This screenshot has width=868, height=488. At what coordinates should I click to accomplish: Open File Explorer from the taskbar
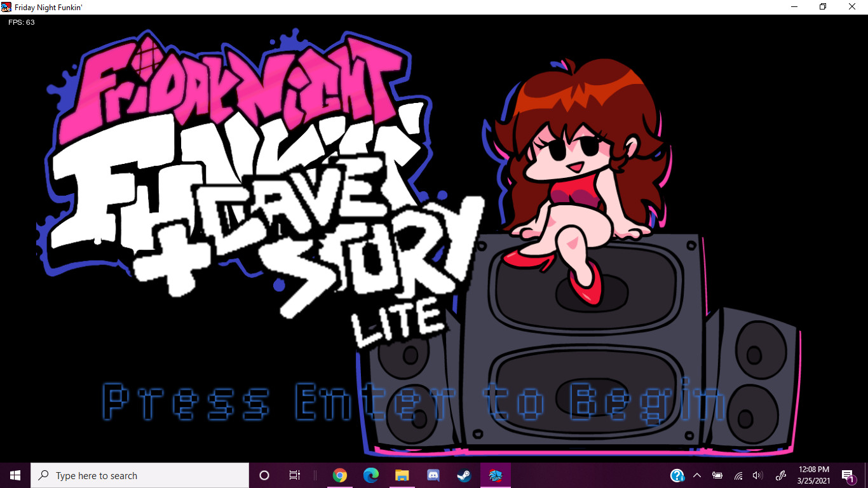pos(402,475)
